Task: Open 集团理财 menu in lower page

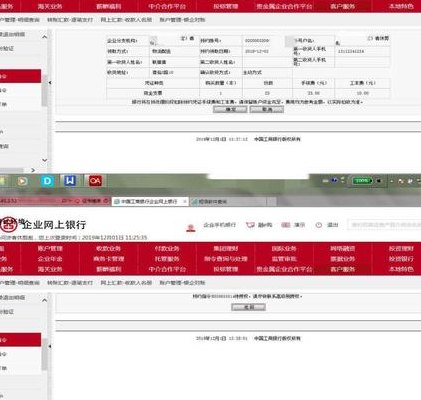Action: (x=226, y=248)
